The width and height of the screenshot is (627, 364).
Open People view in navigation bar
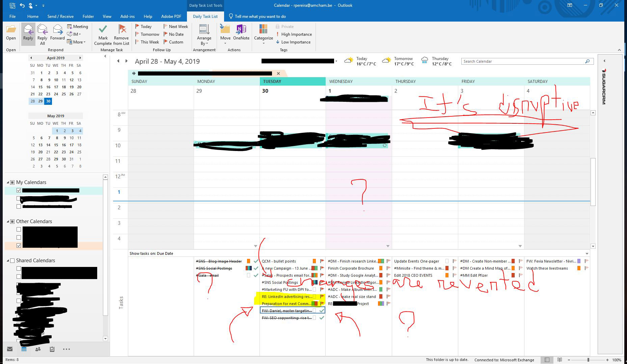point(38,349)
